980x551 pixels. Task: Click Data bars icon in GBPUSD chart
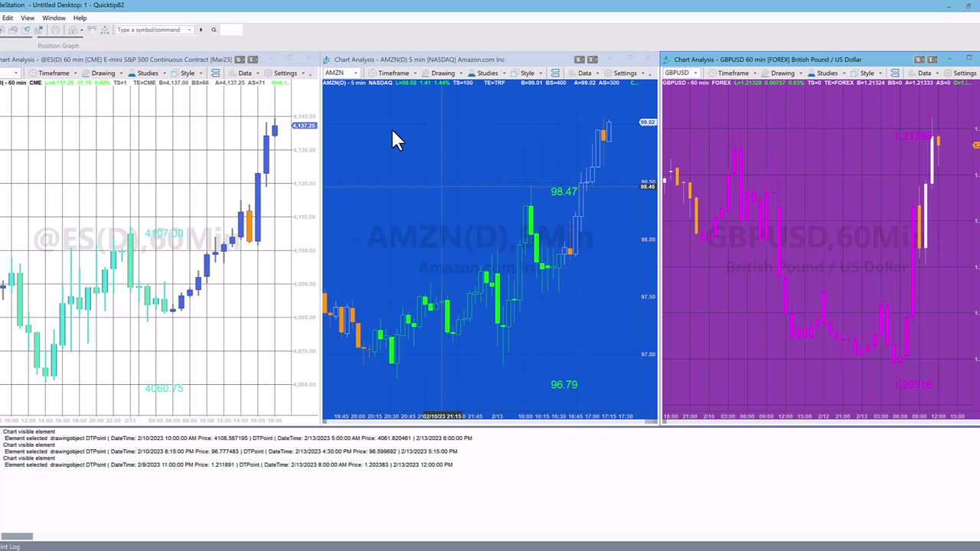[912, 73]
